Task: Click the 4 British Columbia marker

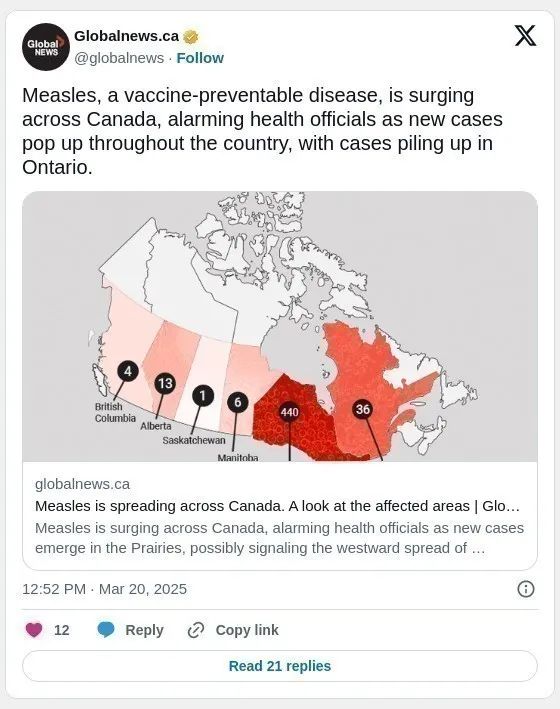Action: pyautogui.click(x=128, y=371)
